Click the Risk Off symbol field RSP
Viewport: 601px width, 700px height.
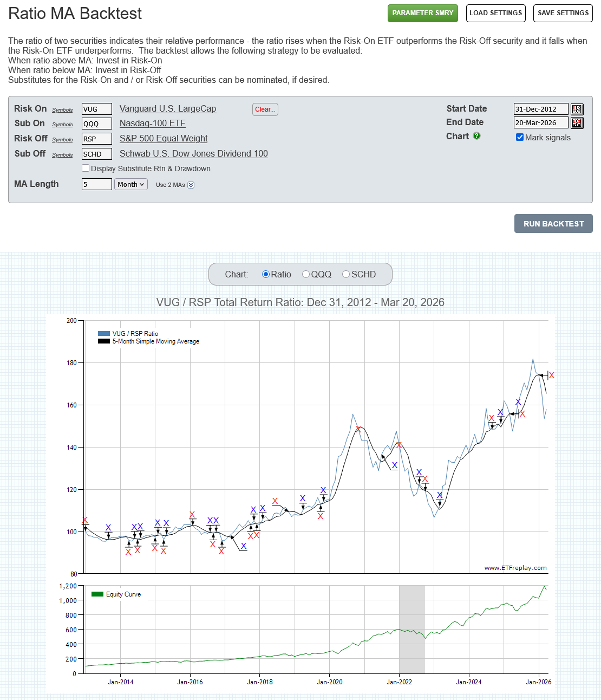(96, 139)
